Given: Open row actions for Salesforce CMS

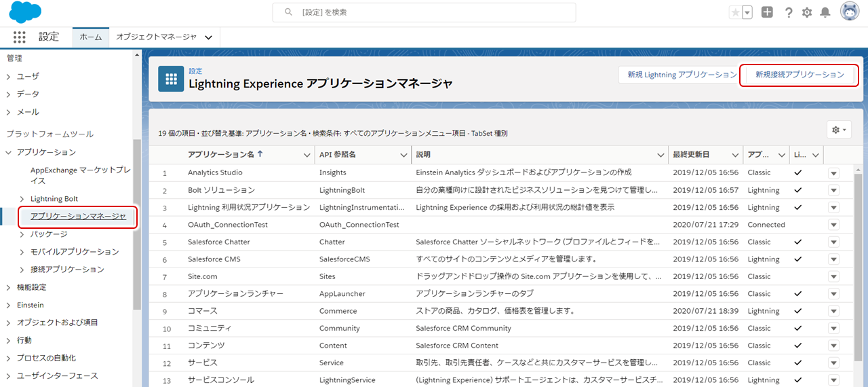Looking at the screenshot, I should click(x=833, y=259).
